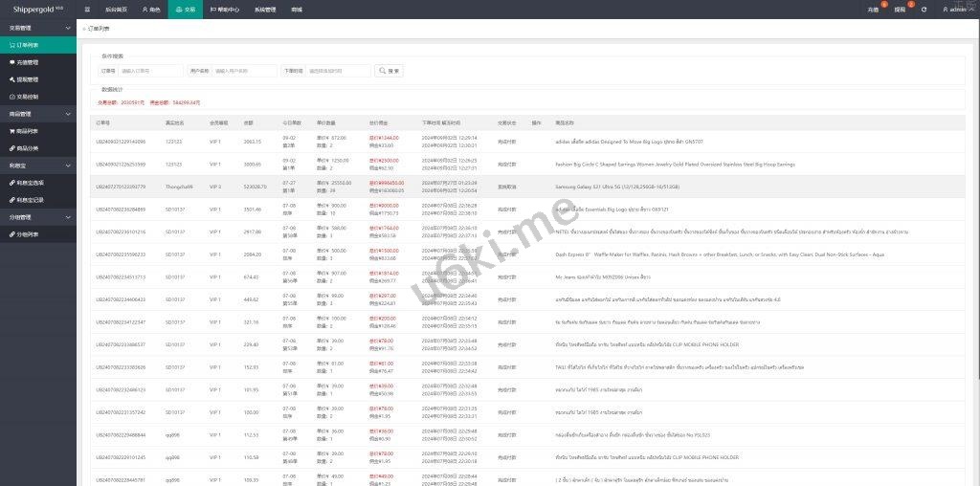The image size is (980, 486).
Task: Click the sidebar collapse icon in top bar
Action: [88, 10]
